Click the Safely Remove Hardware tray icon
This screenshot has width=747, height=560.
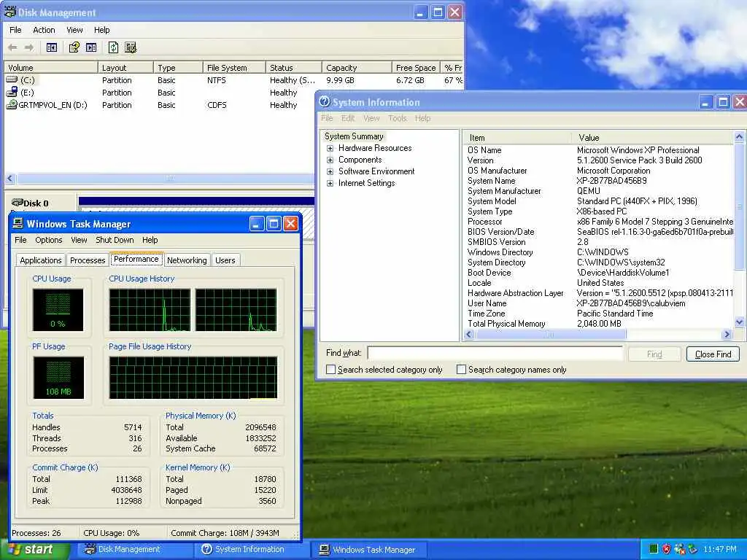coord(692,549)
